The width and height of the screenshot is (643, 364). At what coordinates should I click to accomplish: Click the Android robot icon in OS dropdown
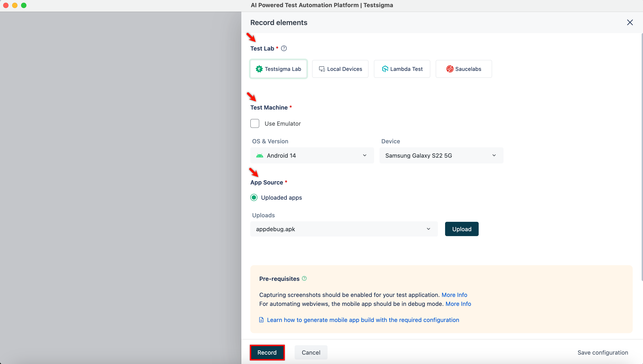coord(259,156)
